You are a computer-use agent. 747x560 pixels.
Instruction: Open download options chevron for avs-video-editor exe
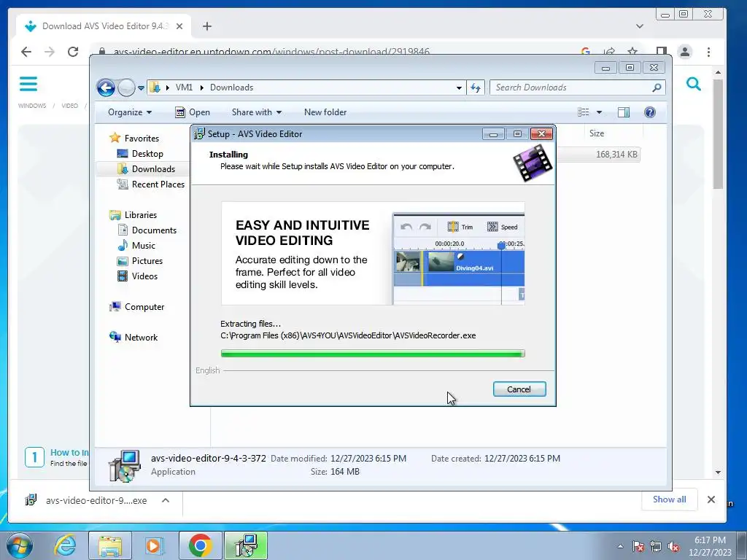(x=166, y=500)
